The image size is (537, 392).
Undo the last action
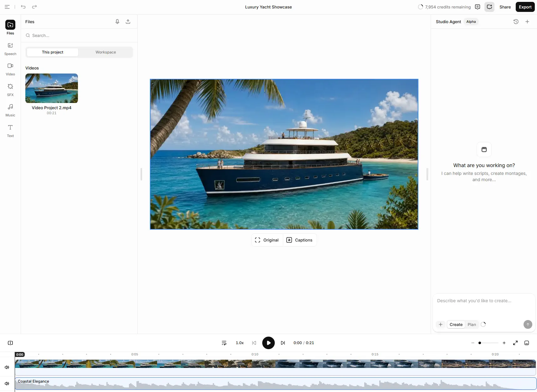click(23, 7)
